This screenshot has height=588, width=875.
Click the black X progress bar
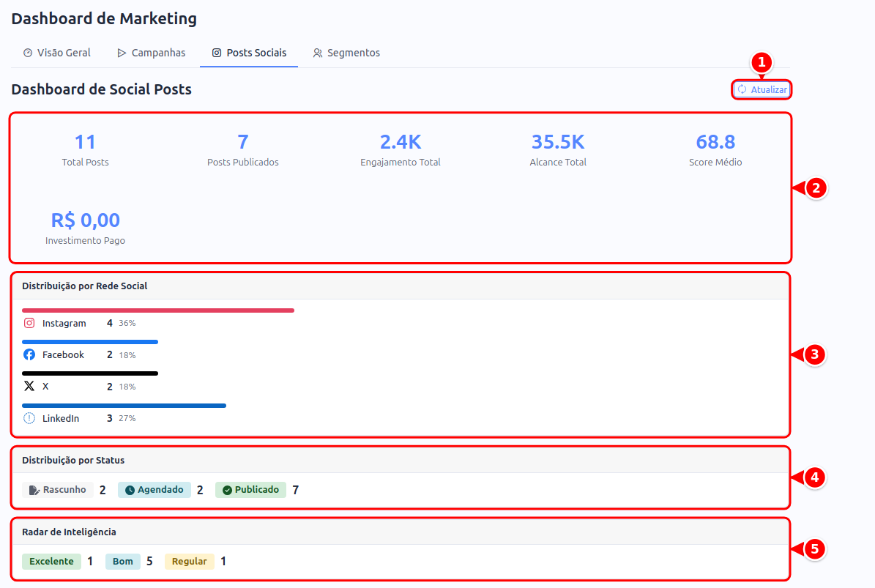90,373
